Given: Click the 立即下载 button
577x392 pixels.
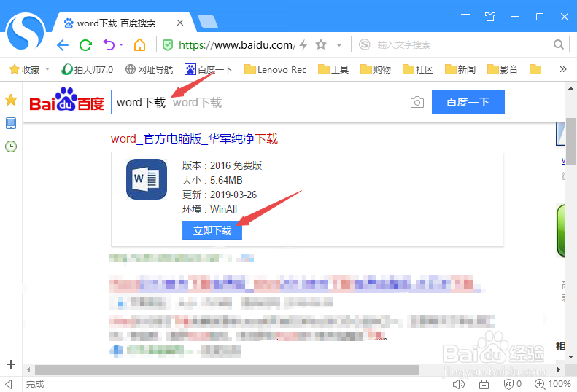Looking at the screenshot, I should 212,230.
